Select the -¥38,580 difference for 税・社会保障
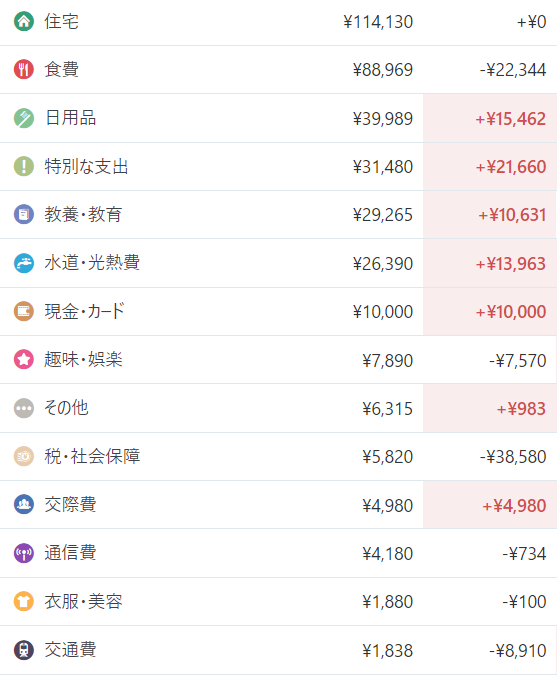This screenshot has height=675, width=557. 513,457
